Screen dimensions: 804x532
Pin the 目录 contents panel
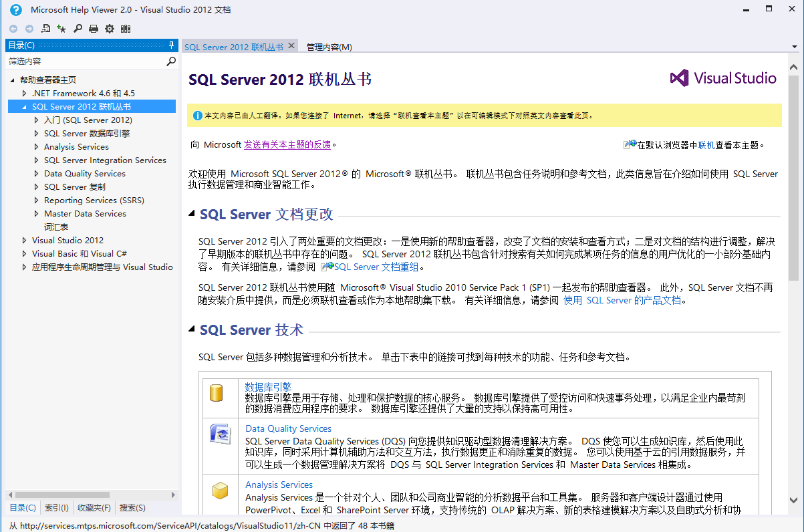[172, 45]
